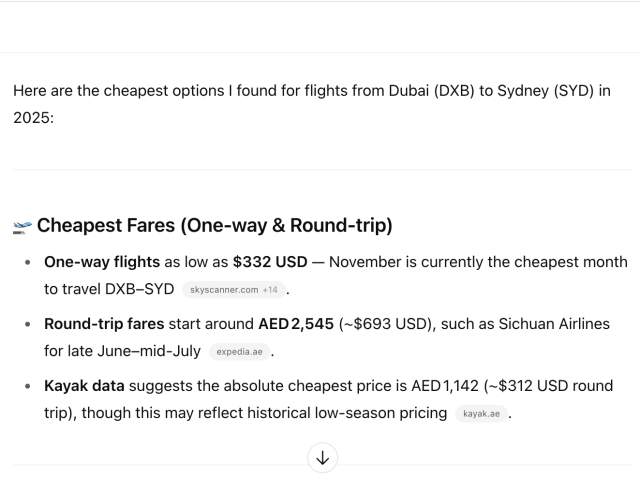Click the scroll-to-bottom down arrow button
This screenshot has height=480, width=640.
[322, 458]
